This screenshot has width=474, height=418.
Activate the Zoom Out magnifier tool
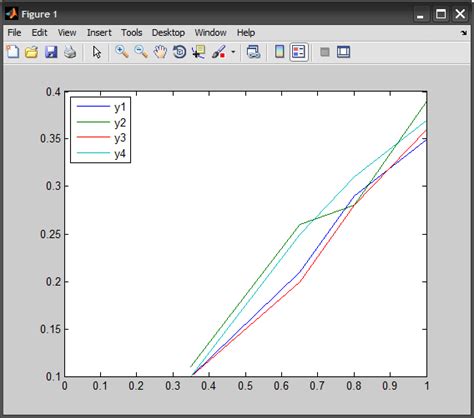141,52
